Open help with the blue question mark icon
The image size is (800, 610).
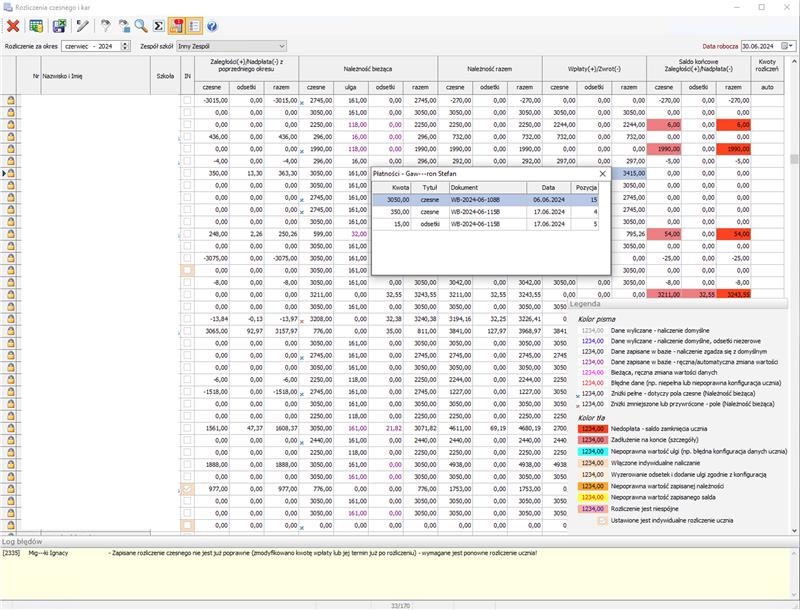(x=212, y=25)
